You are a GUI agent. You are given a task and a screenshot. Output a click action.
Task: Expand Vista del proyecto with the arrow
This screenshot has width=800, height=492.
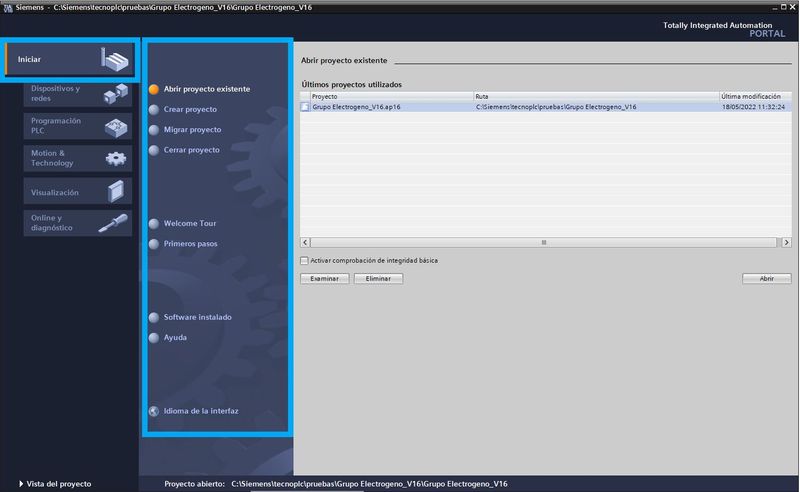(21, 484)
